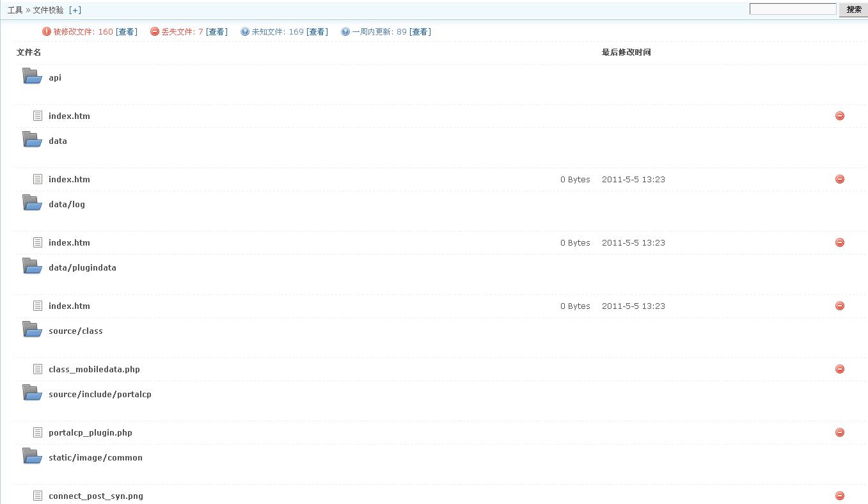
Task: Click the weekly-updated files question icon
Action: pyautogui.click(x=345, y=31)
